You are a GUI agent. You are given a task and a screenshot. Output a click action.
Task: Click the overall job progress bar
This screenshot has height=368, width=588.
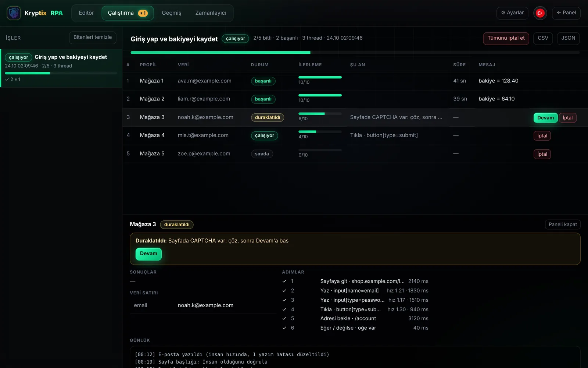pos(355,53)
